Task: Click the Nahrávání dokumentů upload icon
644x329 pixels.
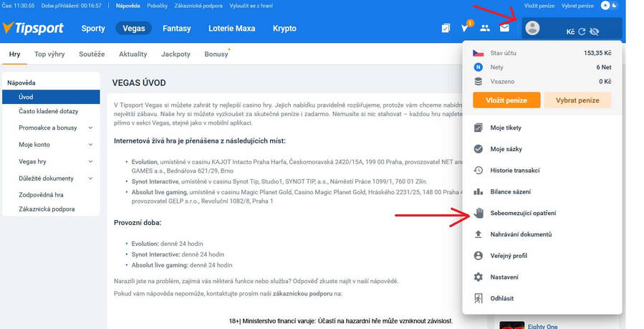Action: (x=479, y=234)
